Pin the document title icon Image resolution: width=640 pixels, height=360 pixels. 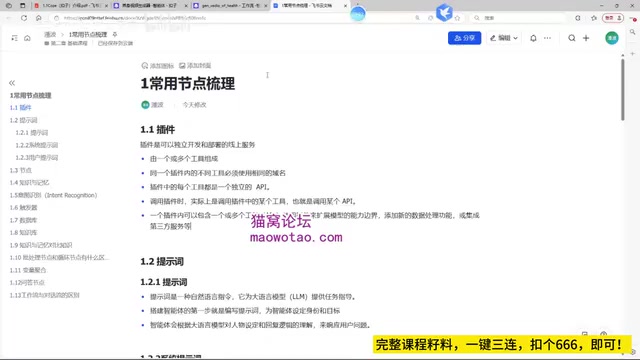click(115, 34)
